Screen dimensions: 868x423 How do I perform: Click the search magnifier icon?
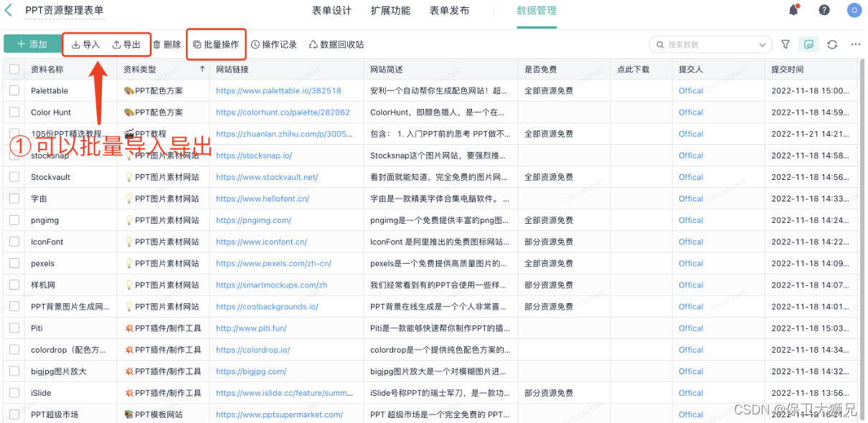(661, 44)
